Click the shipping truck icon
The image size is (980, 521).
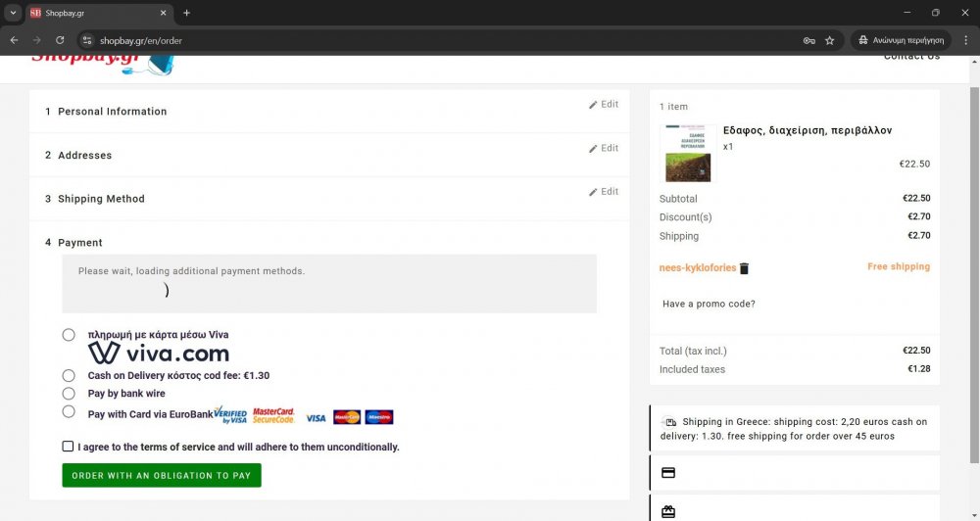[x=670, y=422]
